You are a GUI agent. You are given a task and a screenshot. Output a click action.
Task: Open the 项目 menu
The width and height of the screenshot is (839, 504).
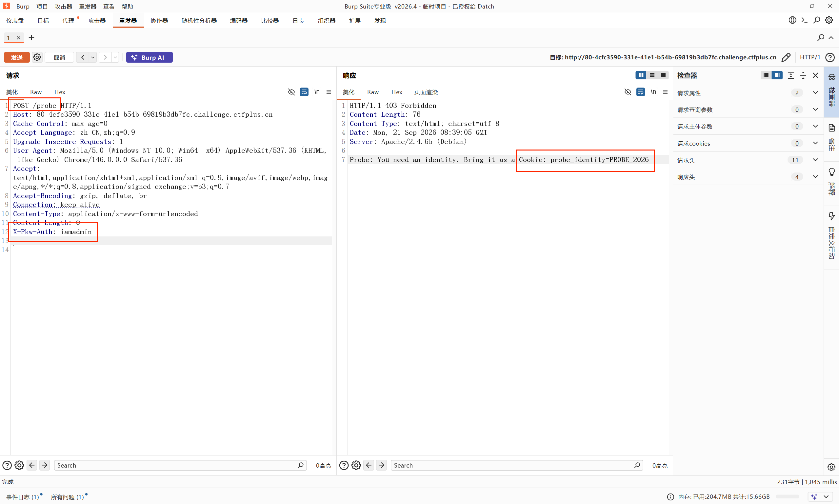(42, 7)
